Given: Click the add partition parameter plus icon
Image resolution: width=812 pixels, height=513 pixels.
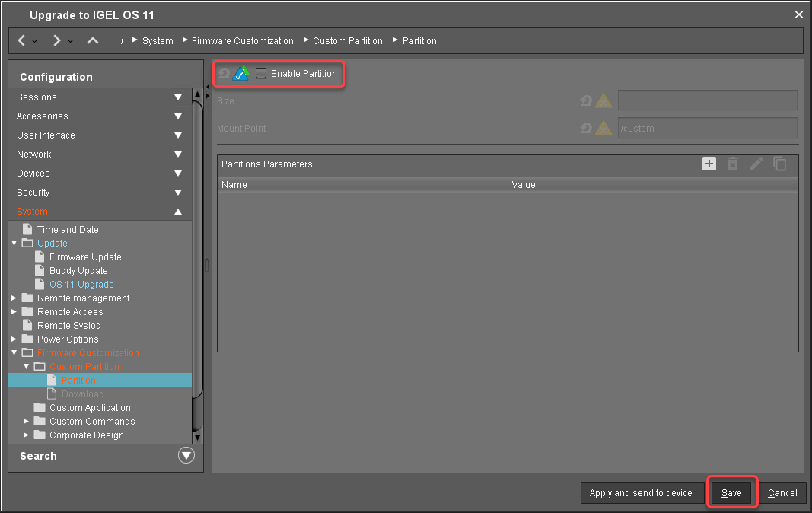Looking at the screenshot, I should (x=709, y=164).
